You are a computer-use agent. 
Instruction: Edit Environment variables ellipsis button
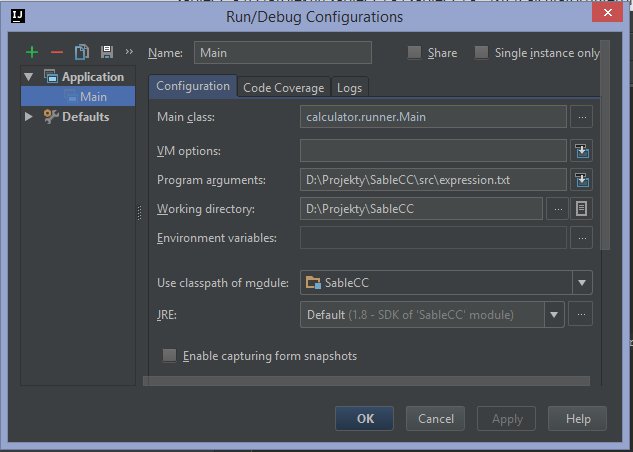pyautogui.click(x=581, y=238)
